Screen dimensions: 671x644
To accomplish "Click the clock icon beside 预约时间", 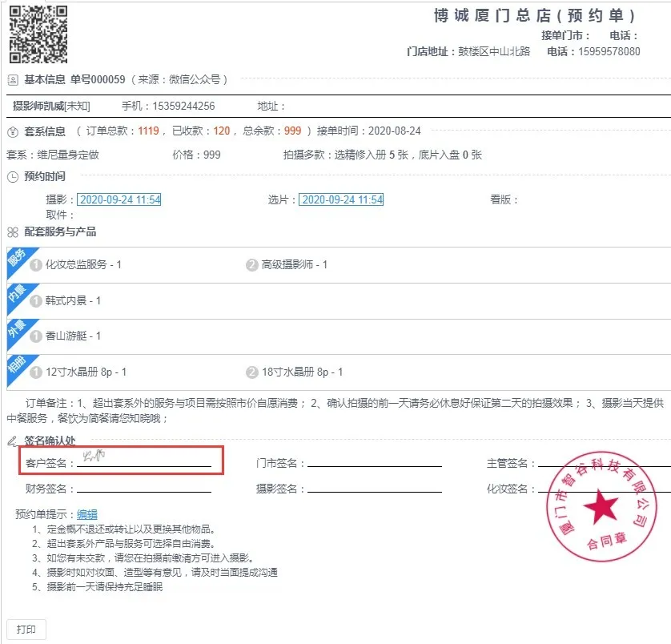I will tap(12, 177).
